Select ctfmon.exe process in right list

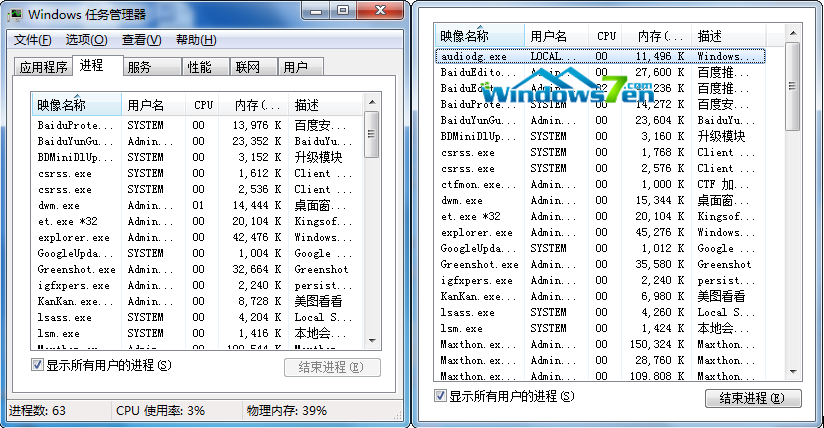click(600, 185)
